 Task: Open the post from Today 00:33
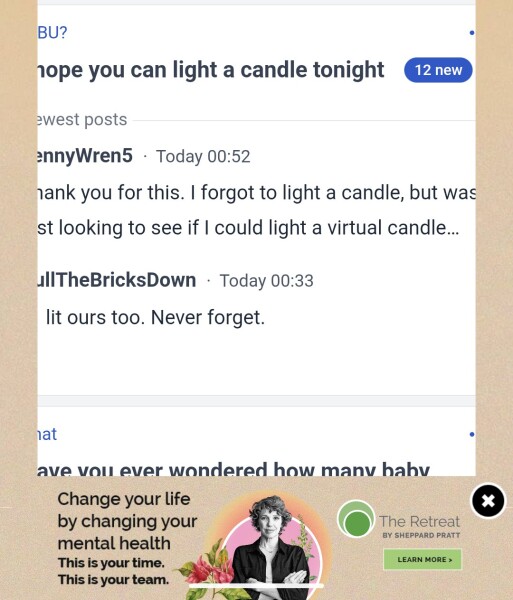click(267, 281)
